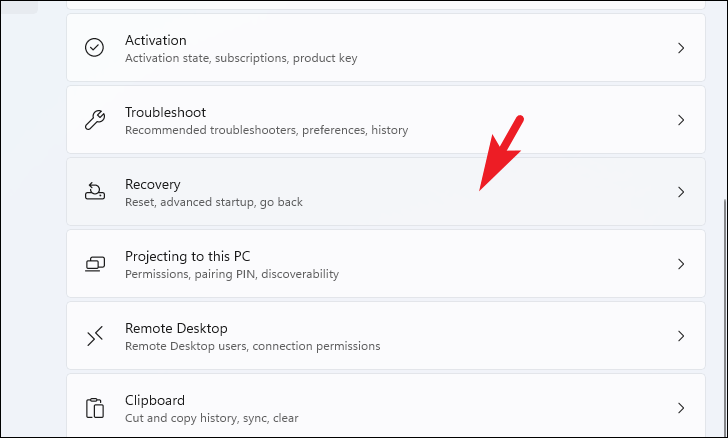
Task: Open the Activation settings title
Action: click(x=156, y=40)
